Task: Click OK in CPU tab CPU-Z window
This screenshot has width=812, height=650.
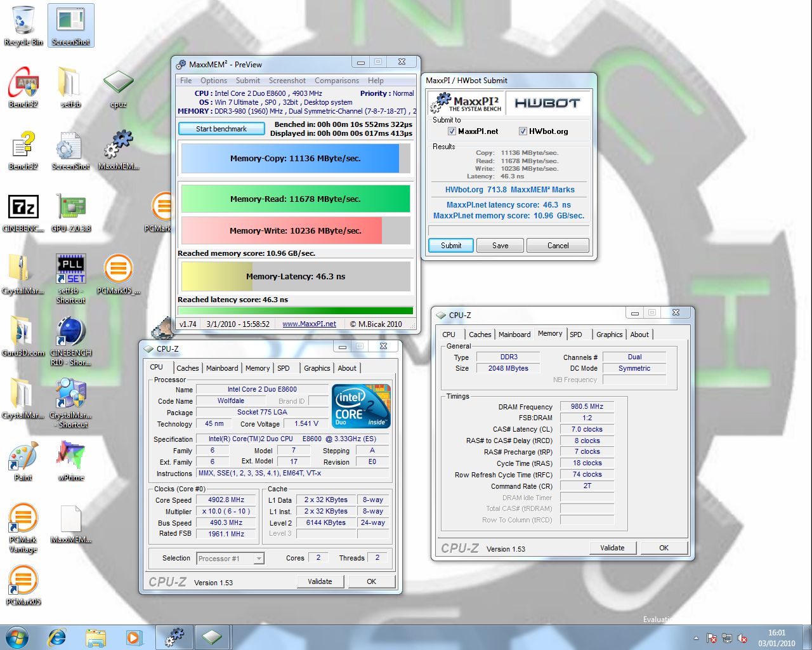Action: pyautogui.click(x=372, y=581)
